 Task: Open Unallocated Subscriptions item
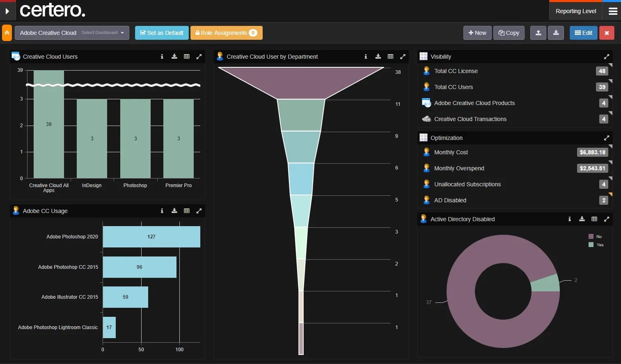point(515,184)
